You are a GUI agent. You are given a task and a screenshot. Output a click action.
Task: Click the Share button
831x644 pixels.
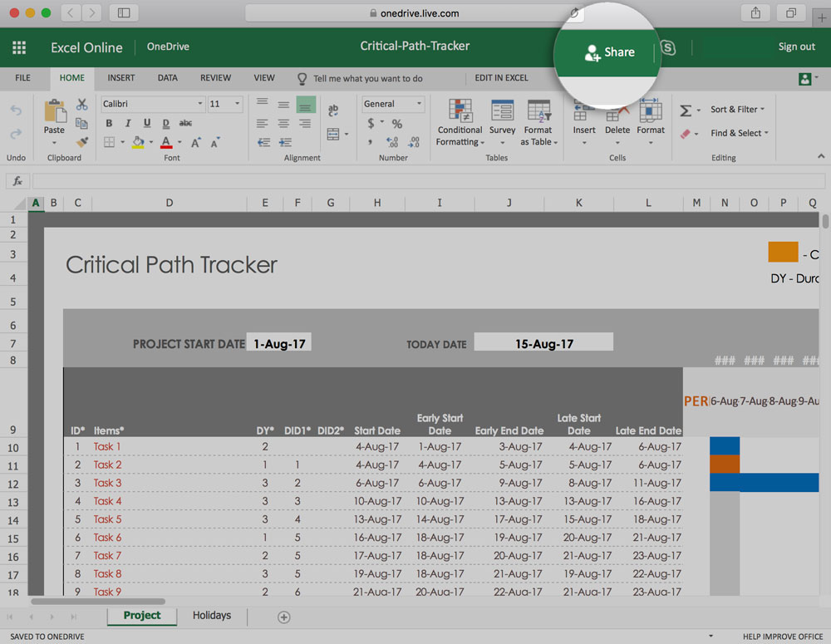[x=609, y=52]
